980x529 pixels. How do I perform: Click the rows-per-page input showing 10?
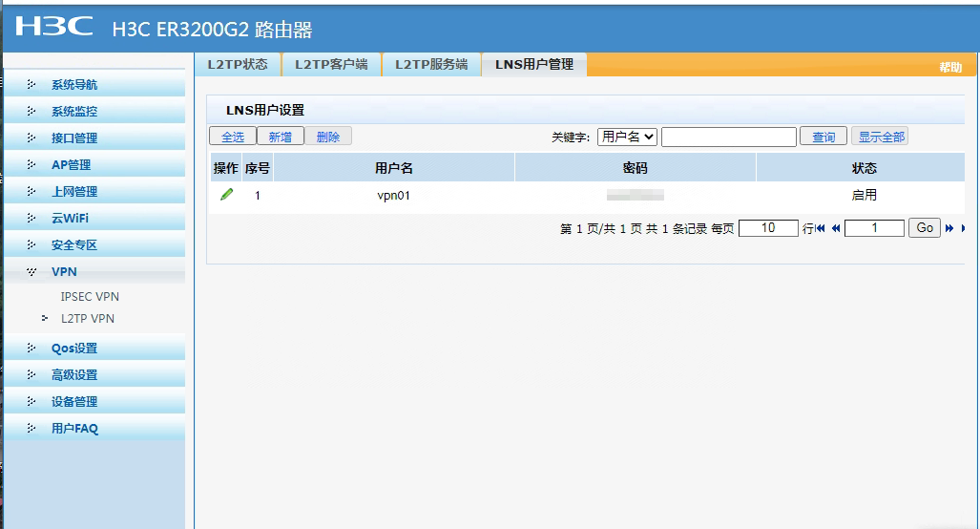coord(768,228)
